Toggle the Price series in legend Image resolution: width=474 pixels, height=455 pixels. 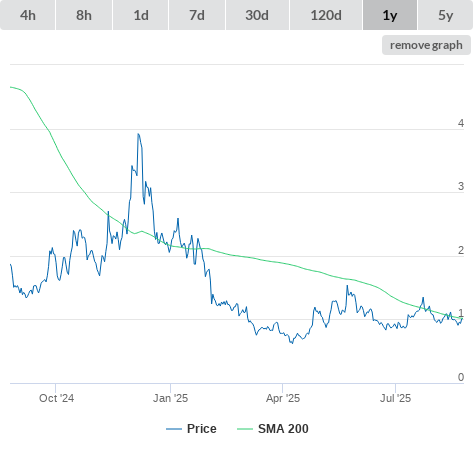191,429
